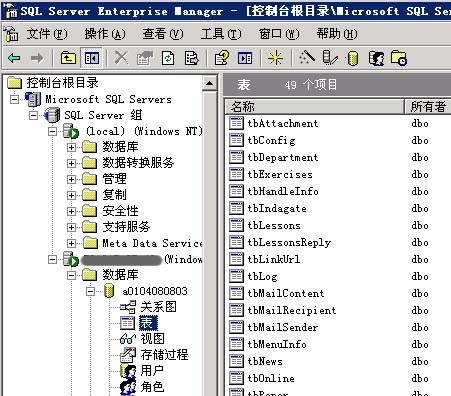Collapse the a0104080803 database node
Image resolution: width=451 pixels, height=396 pixels.
click(x=90, y=292)
